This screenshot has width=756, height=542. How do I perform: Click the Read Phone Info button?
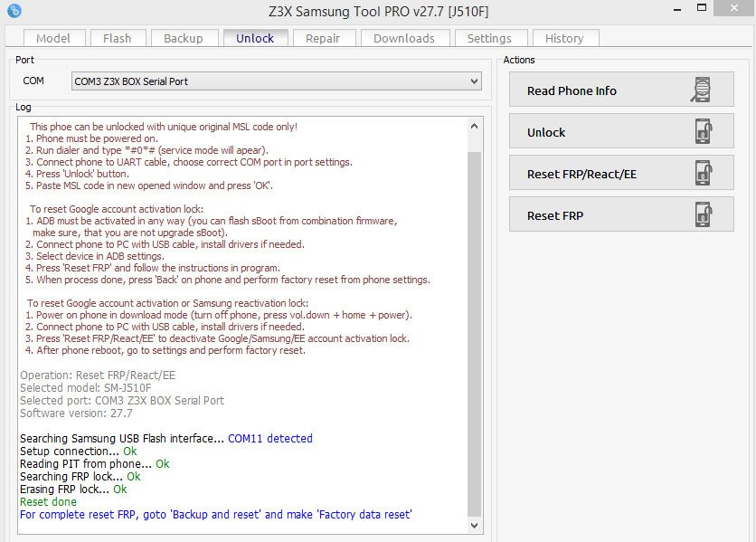pyautogui.click(x=621, y=90)
